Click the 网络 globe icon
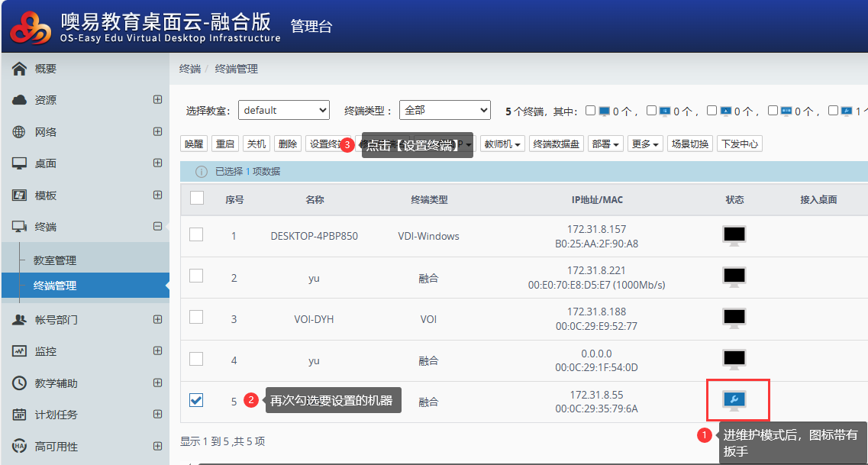Screen dimensions: 868x465 point(20,132)
